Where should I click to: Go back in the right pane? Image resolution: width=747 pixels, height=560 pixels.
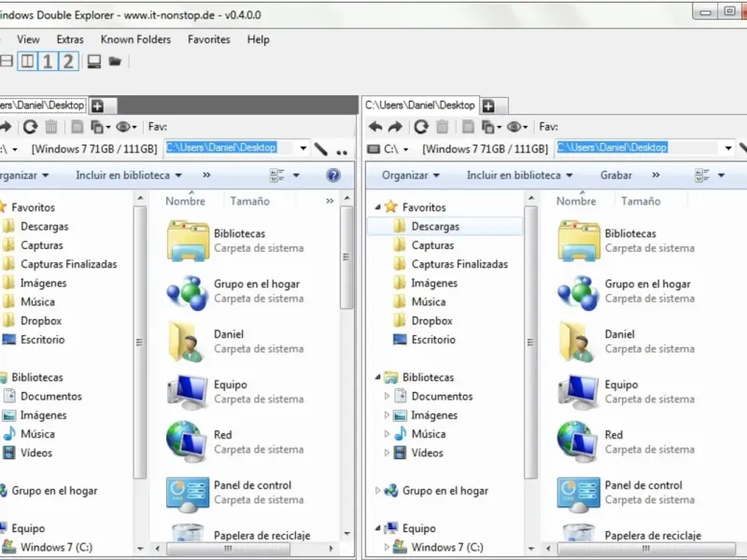(x=375, y=127)
